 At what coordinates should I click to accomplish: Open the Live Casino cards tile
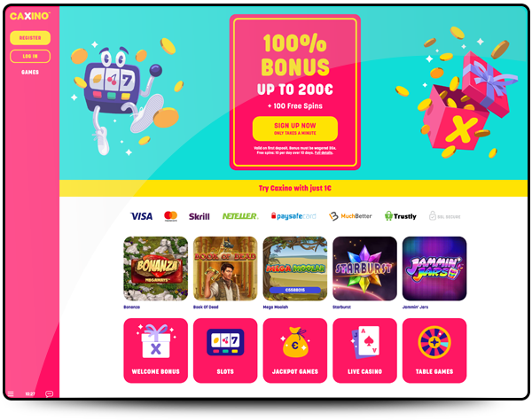tap(364, 351)
